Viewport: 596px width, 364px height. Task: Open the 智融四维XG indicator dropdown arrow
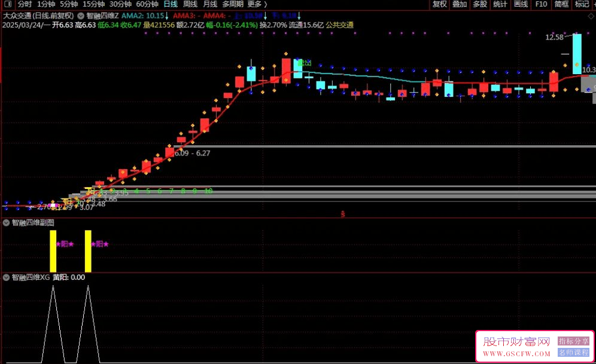(6, 277)
